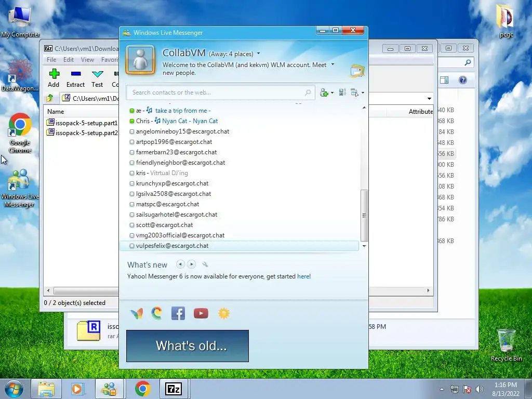Open the MSN butterfly icon at bottom
The height and width of the screenshot is (399, 532).
137,313
